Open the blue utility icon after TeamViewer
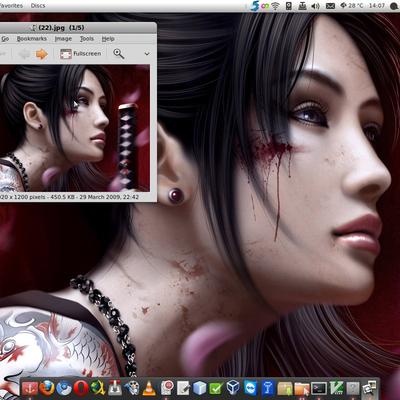 tap(268, 388)
